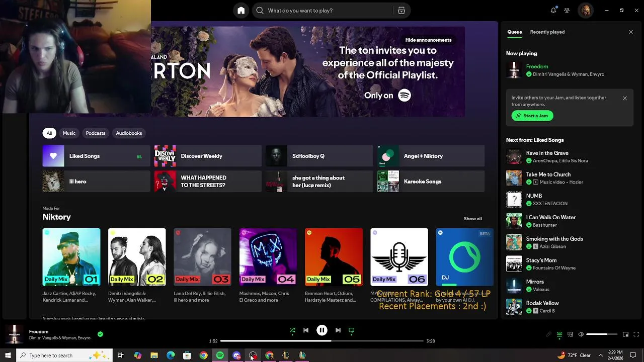Open the Liked Songs tile
The height and width of the screenshot is (362, 644).
coord(97,156)
